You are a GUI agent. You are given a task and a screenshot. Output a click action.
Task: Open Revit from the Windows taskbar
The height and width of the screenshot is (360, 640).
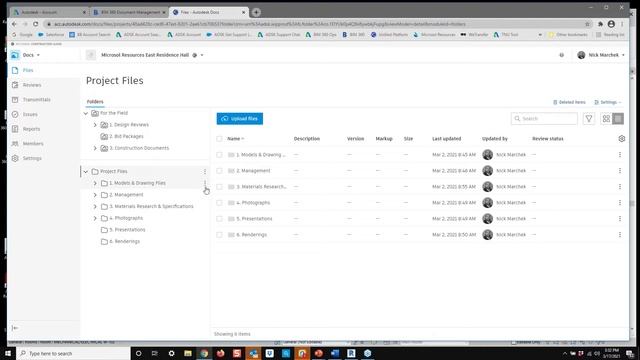351,353
